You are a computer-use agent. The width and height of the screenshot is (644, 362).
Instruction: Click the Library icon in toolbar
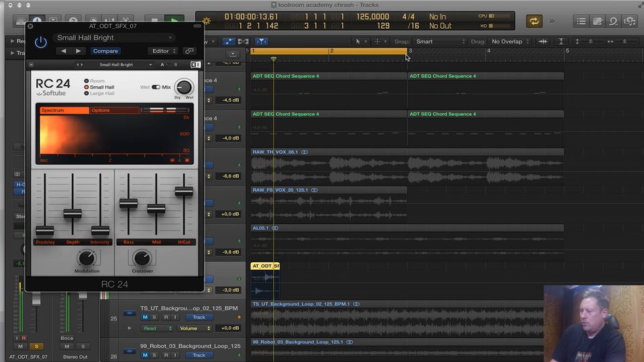[21, 19]
